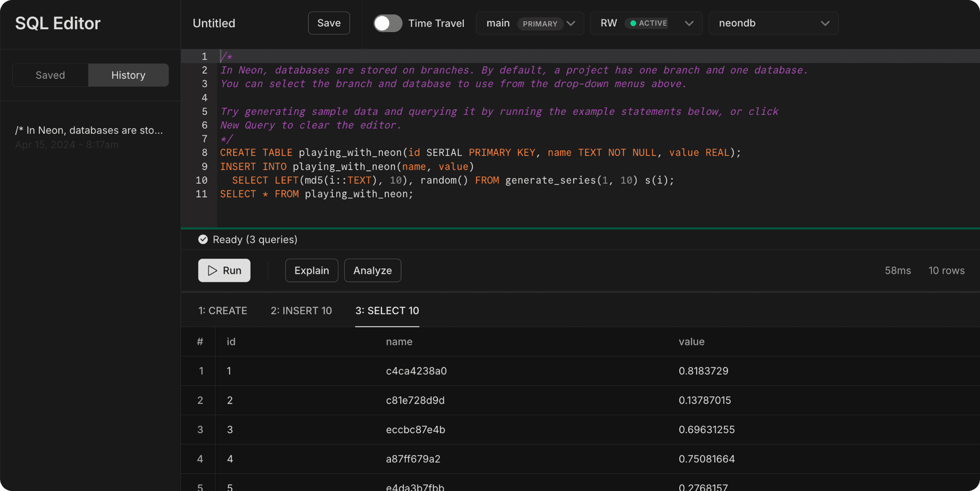Image resolution: width=980 pixels, height=491 pixels.
Task: Run the SQL statements
Action: 224,270
